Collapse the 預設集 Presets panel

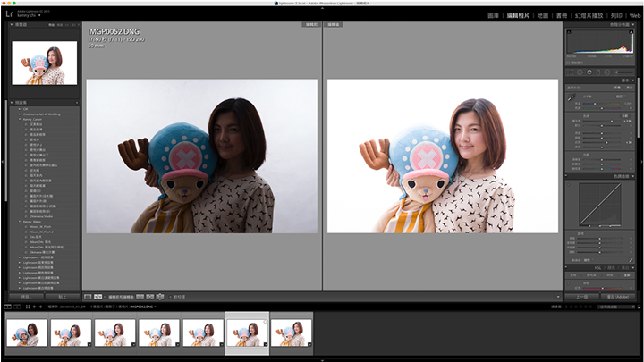(12, 103)
